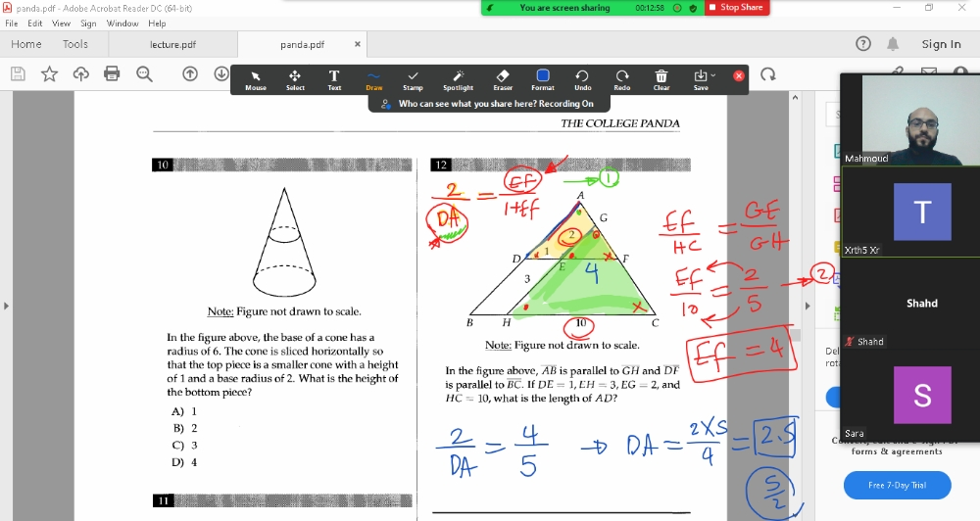The height and width of the screenshot is (521, 980).
Task: Switch to the Home tab
Action: tap(26, 44)
